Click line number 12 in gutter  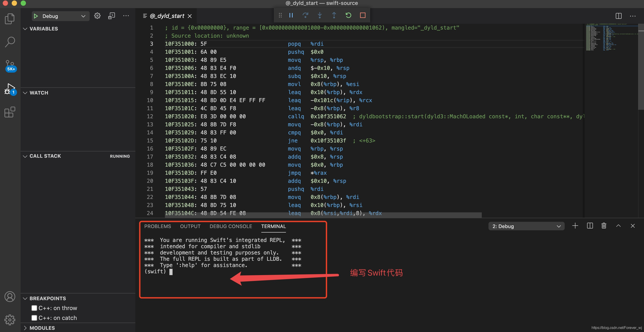pyautogui.click(x=150, y=116)
